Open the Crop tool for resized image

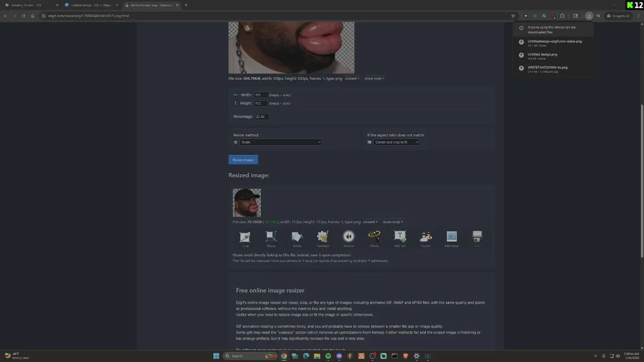pyautogui.click(x=245, y=238)
